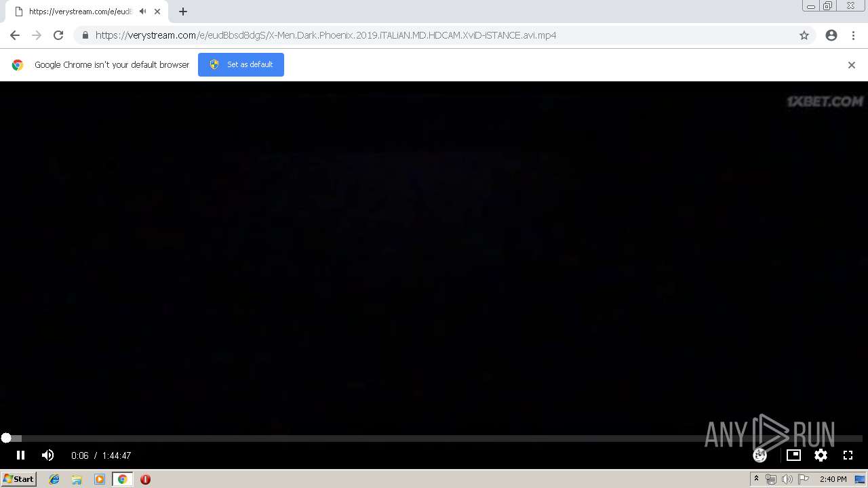The width and height of the screenshot is (868, 488).
Task: Launch Internet Explorer from the taskbar
Action: click(54, 479)
